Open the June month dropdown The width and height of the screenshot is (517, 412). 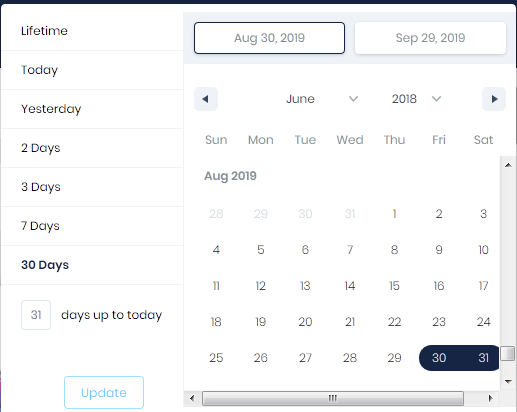click(322, 99)
